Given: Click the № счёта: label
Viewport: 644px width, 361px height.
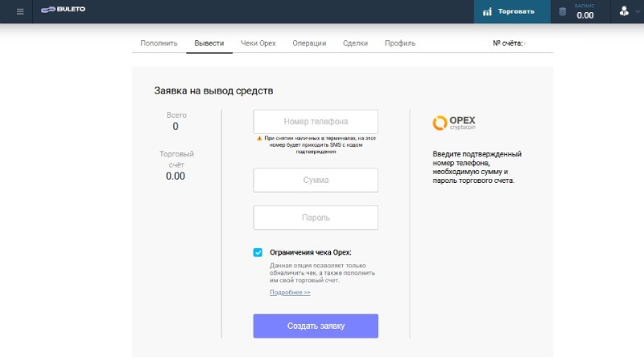Looking at the screenshot, I should click(508, 44).
